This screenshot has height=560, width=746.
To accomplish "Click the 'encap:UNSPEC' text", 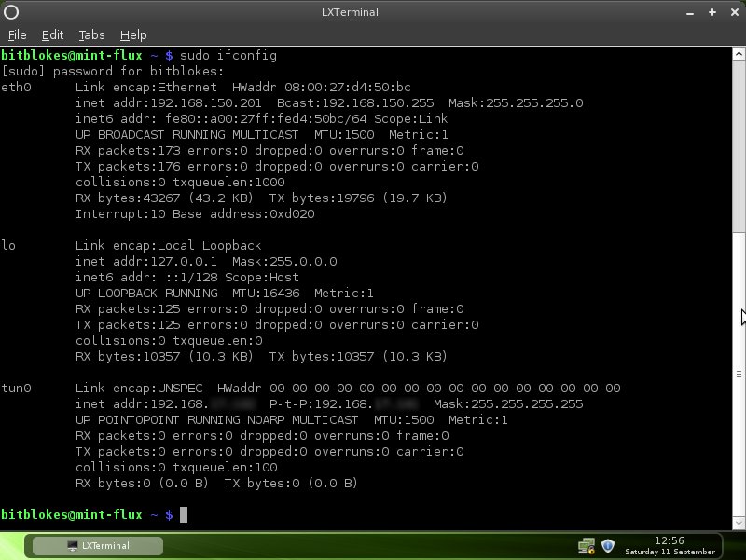I will point(158,389).
